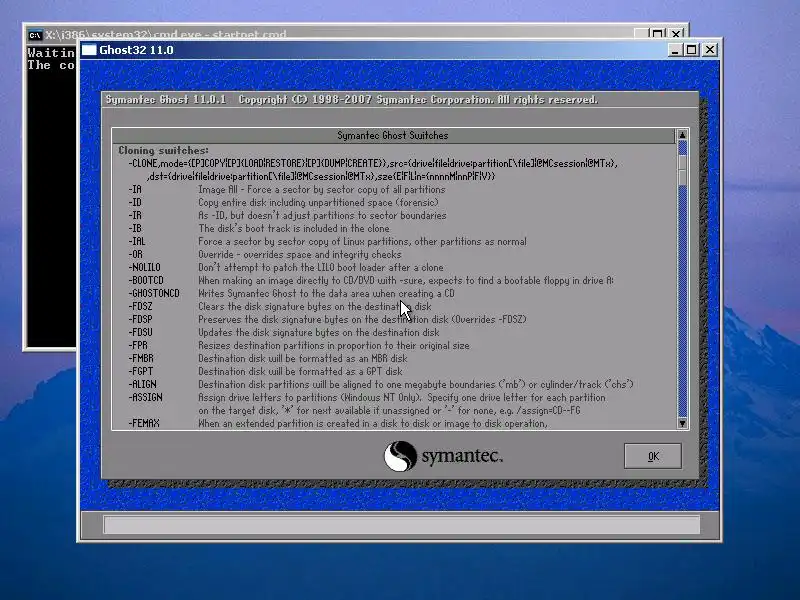
Task: Select the -OR switch row
Action: tap(265, 255)
